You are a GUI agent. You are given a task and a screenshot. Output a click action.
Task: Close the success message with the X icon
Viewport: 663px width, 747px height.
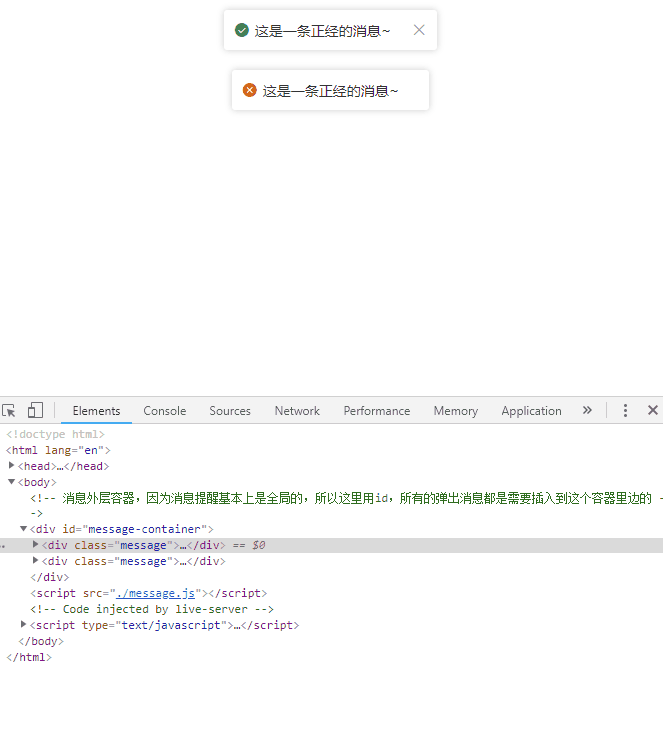(419, 30)
